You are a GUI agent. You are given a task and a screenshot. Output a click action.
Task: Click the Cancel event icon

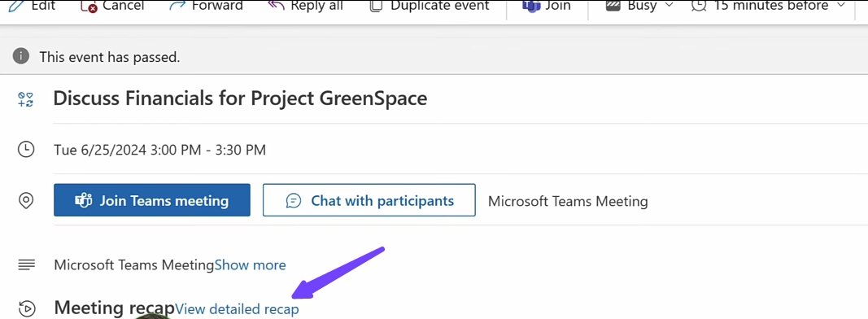(x=89, y=6)
